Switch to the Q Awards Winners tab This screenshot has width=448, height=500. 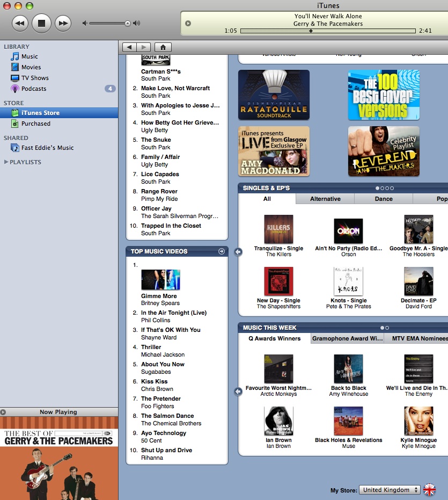[275, 339]
